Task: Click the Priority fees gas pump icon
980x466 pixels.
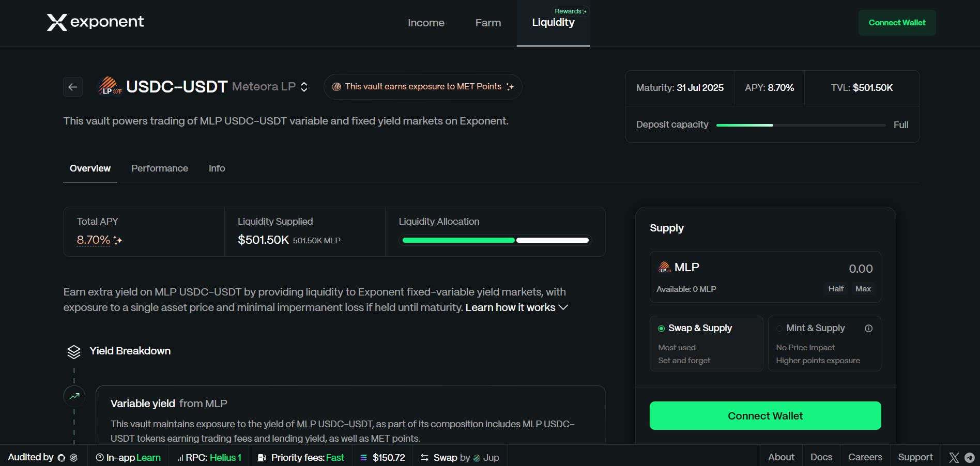Action: pos(262,458)
